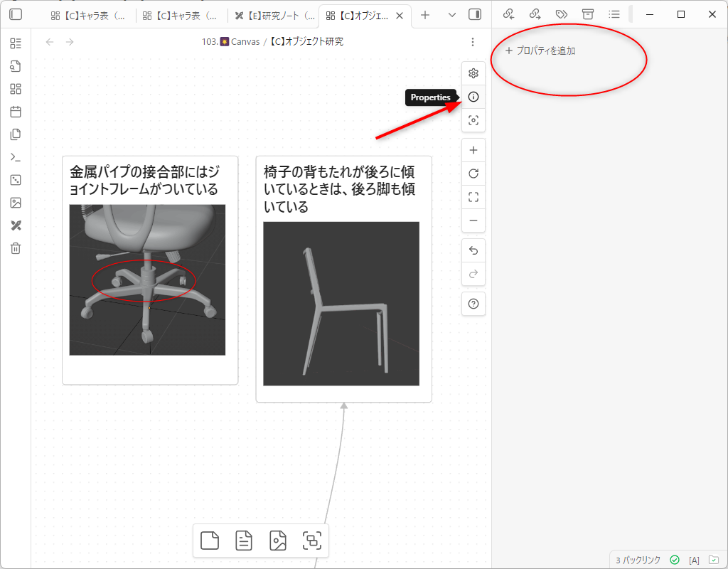Open canvas help button
This screenshot has height=569, width=728.
(473, 304)
